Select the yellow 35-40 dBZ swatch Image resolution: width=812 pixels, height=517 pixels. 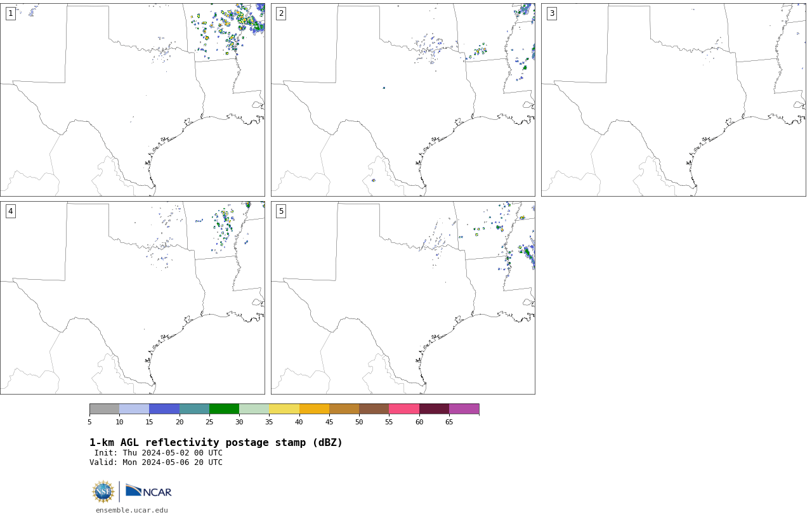point(284,409)
